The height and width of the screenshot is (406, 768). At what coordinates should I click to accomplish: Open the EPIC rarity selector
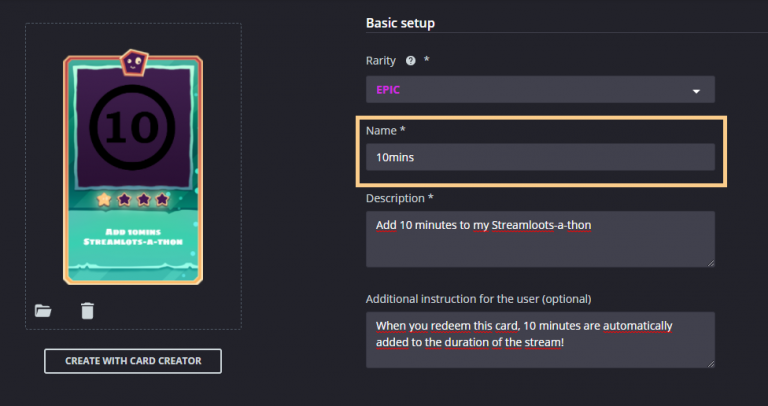tap(540, 90)
